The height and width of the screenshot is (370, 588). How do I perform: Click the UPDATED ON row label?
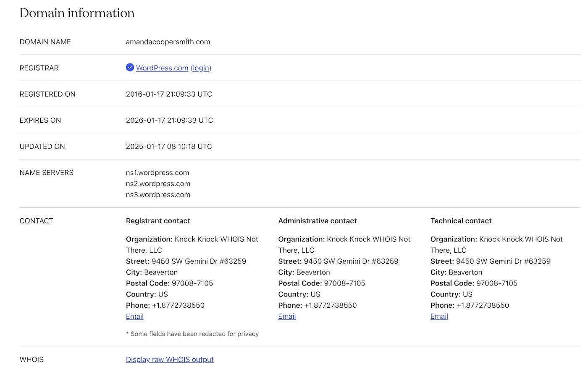[42, 146]
